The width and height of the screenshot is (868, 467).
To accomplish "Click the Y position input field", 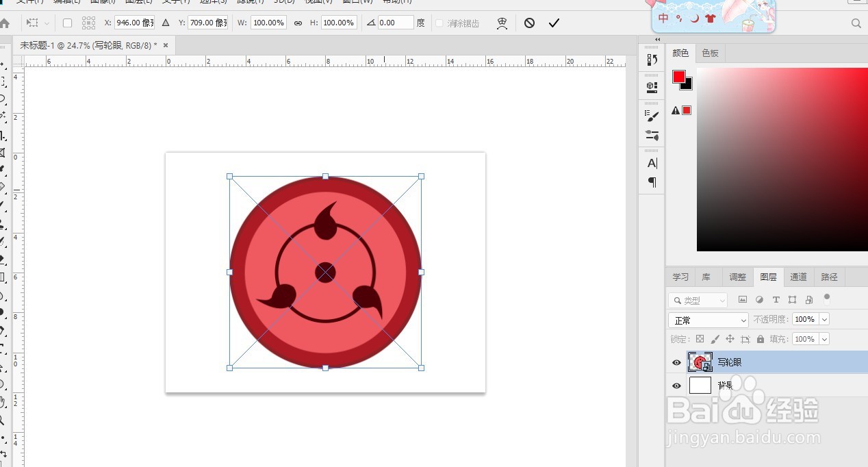I will click(207, 23).
